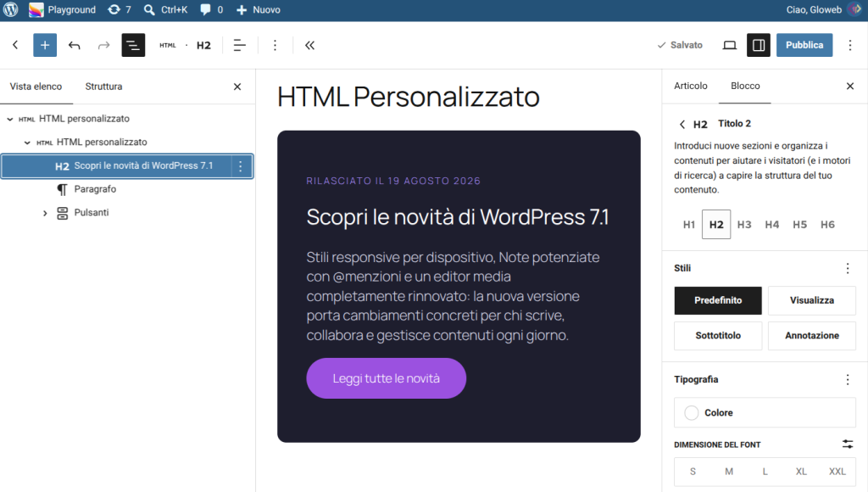Image resolution: width=868 pixels, height=492 pixels.
Task: Expand the Pulsanti block
Action: 45,213
